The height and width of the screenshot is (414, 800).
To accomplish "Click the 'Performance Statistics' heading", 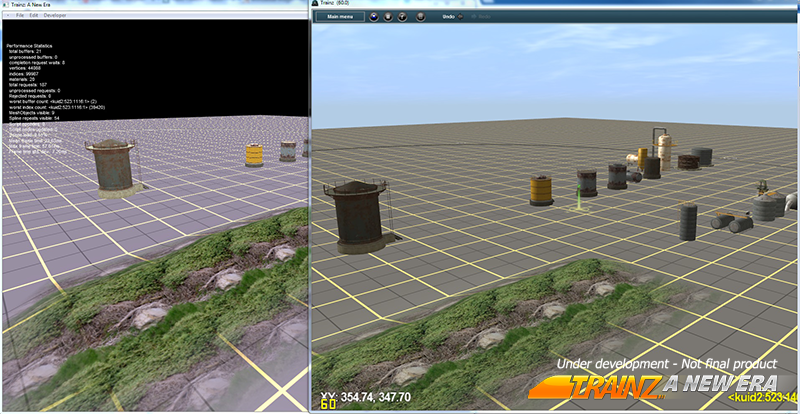I will coord(29,46).
